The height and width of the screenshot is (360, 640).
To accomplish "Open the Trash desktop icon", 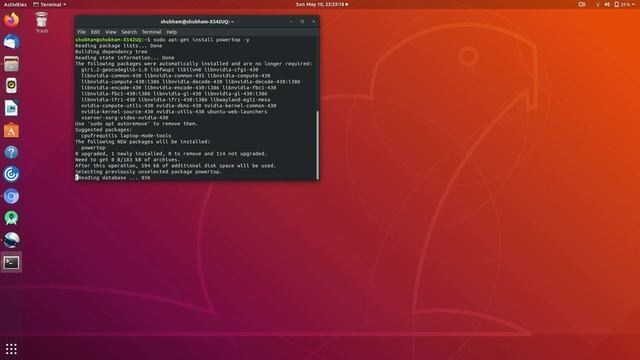I will click(42, 22).
